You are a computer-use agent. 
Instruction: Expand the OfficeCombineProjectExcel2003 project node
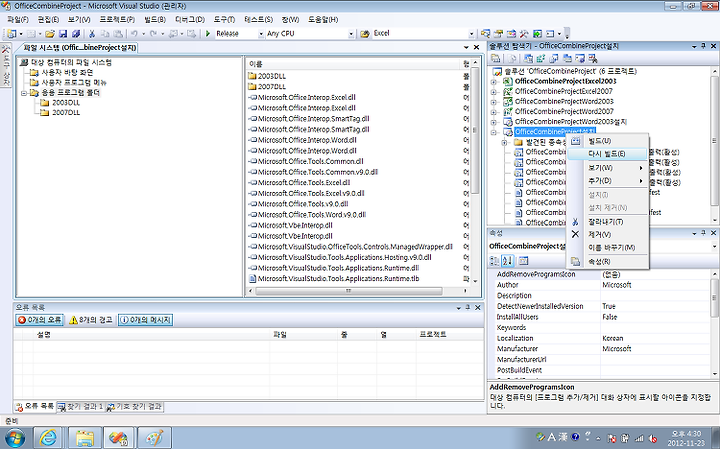tap(494, 82)
